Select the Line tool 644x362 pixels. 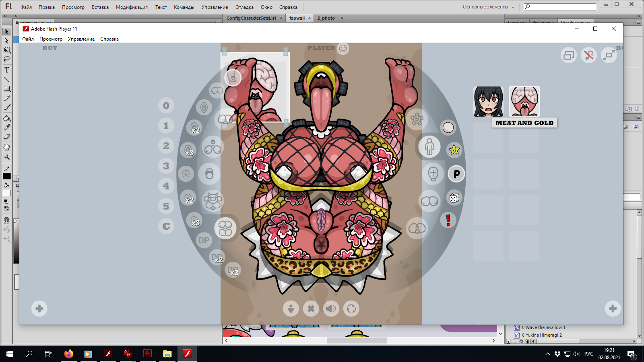coord(6,79)
